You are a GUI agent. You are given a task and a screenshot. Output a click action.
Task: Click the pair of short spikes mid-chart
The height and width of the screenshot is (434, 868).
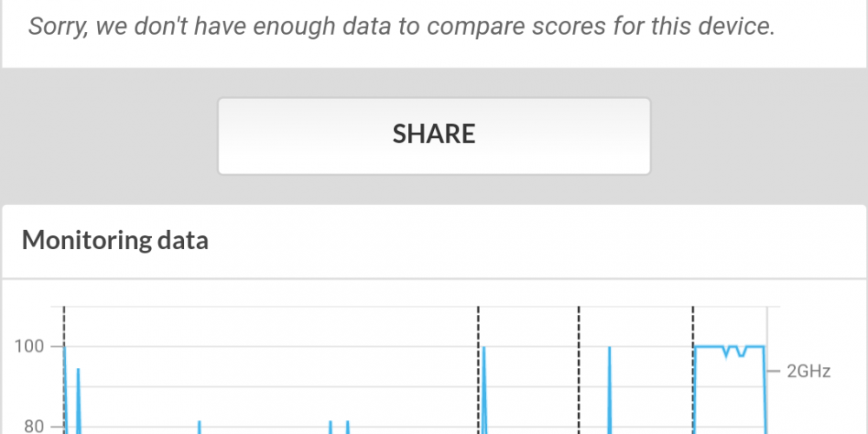coord(339,427)
